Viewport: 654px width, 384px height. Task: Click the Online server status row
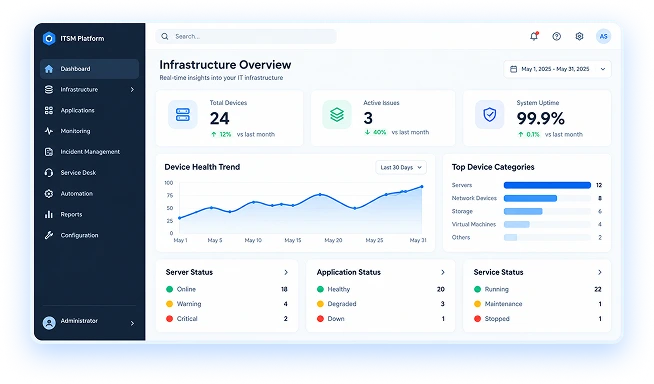(x=226, y=289)
